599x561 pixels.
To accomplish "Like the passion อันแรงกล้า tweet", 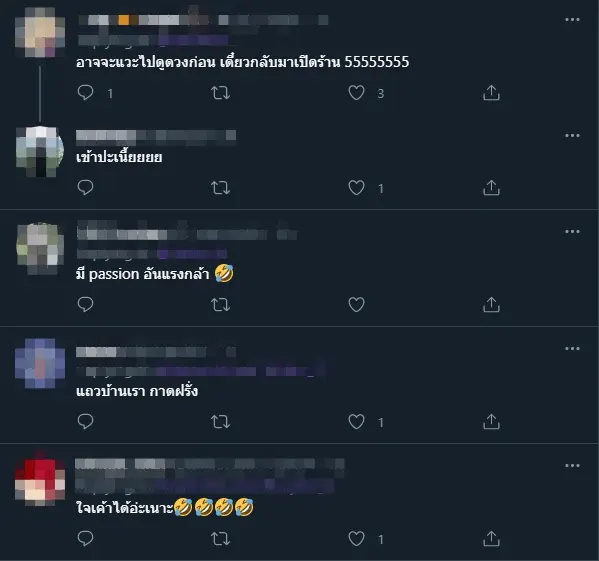I will [x=356, y=304].
